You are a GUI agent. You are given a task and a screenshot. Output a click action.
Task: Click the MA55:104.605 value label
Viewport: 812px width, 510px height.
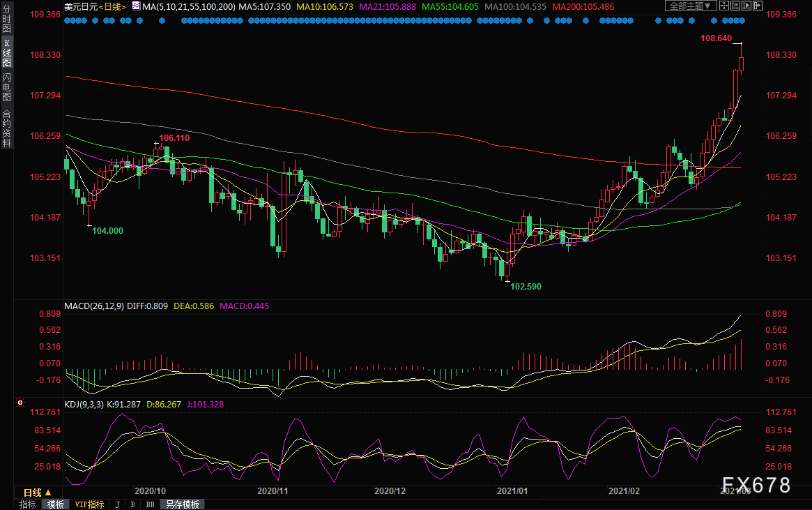[x=450, y=7]
